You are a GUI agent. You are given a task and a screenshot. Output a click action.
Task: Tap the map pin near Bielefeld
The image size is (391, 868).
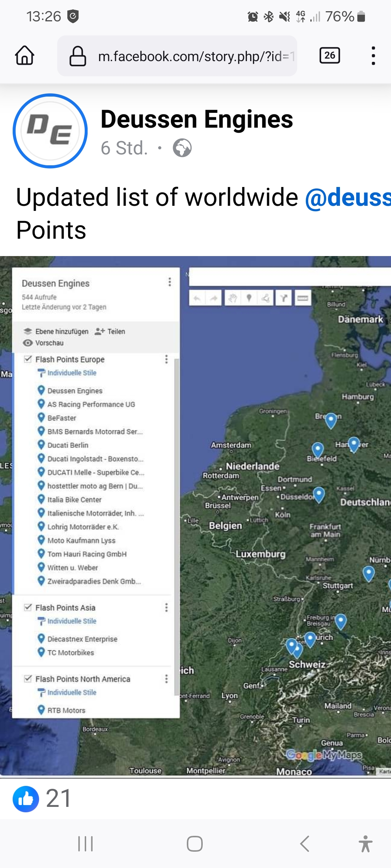click(x=318, y=449)
